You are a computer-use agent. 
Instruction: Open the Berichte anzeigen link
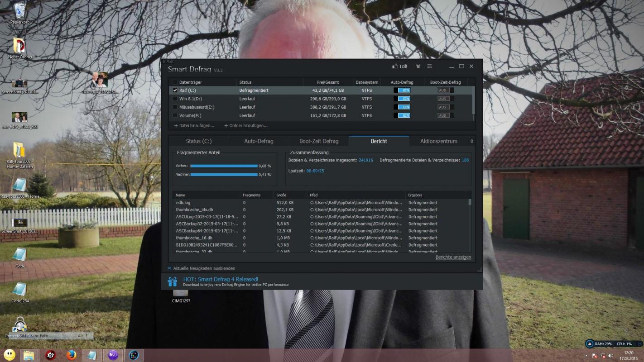click(453, 257)
